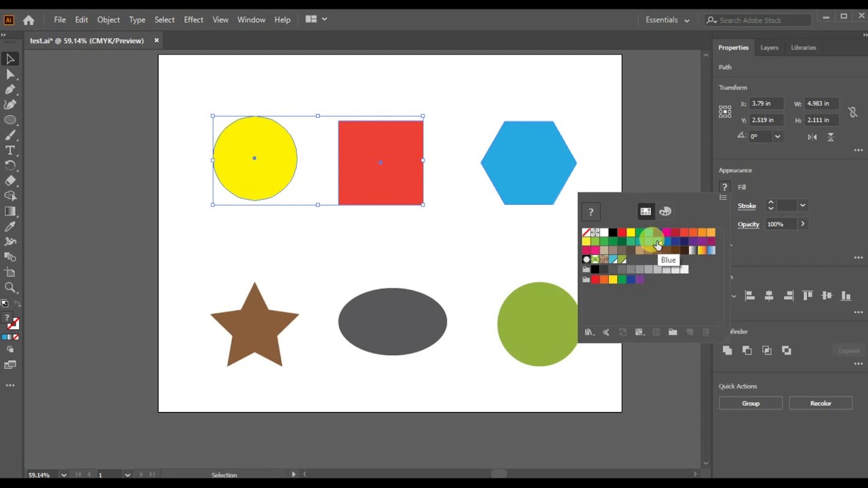This screenshot has height=488, width=868.
Task: Open Edit Toolbar three dots
Action: coord(10,385)
